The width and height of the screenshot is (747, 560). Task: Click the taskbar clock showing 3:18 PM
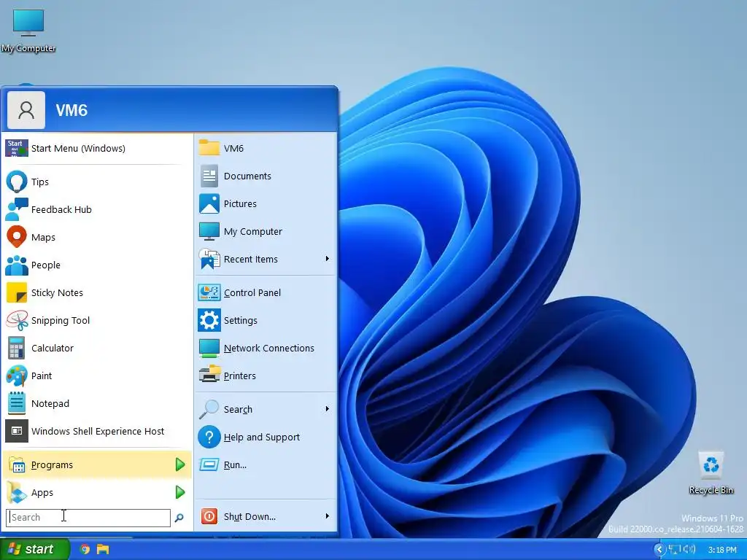point(722,550)
